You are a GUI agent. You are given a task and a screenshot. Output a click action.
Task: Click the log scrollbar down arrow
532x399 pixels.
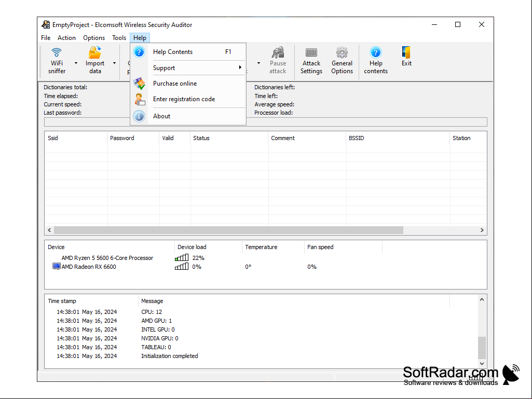(482, 363)
